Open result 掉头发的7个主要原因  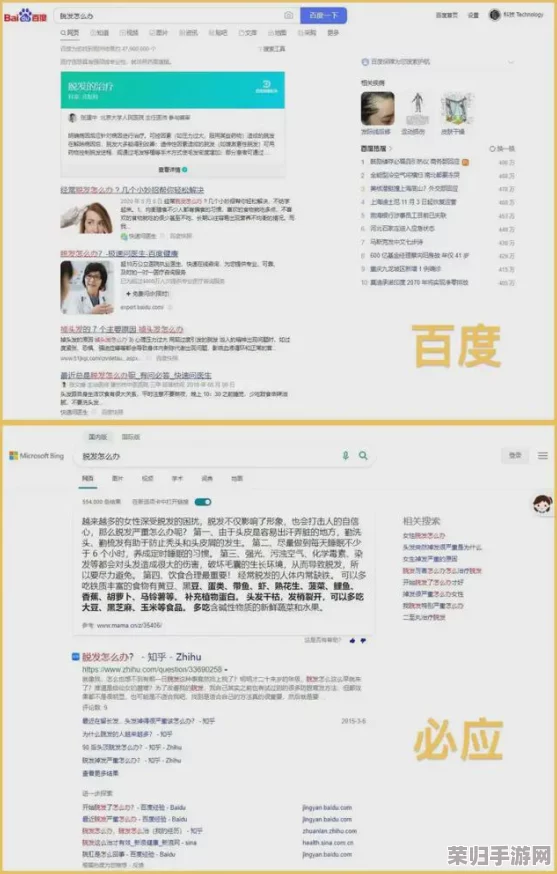(122, 329)
